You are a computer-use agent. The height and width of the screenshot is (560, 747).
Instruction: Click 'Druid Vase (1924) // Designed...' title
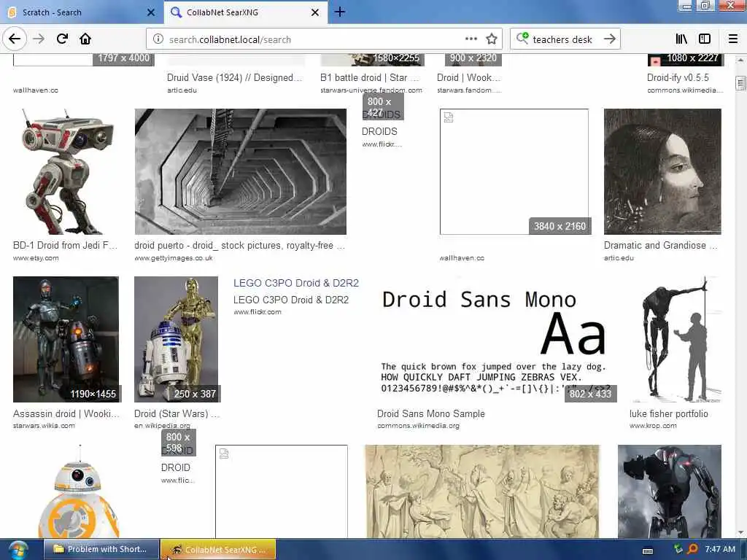point(234,77)
